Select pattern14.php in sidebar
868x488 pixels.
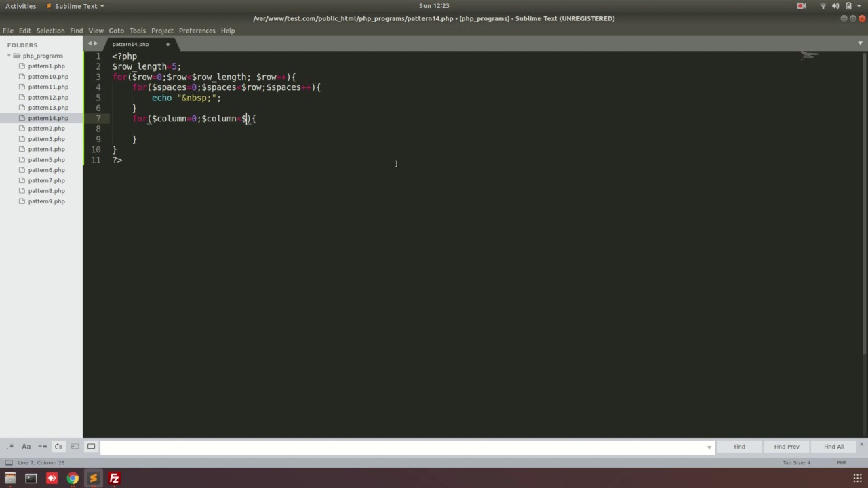[x=48, y=118]
